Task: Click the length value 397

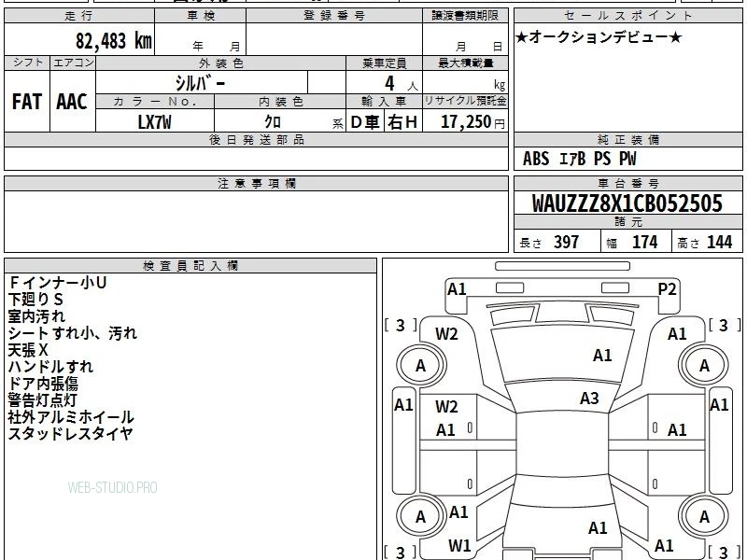Action: (566, 242)
